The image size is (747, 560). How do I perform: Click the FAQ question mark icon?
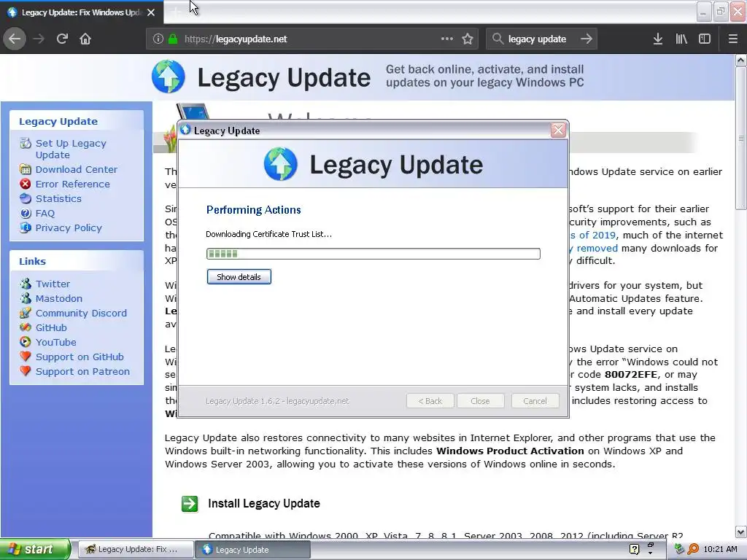pos(26,214)
